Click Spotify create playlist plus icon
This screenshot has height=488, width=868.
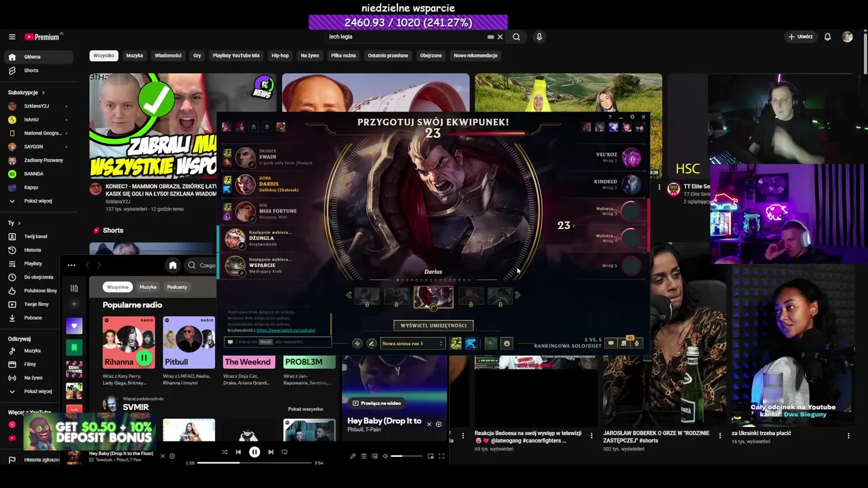(74, 304)
